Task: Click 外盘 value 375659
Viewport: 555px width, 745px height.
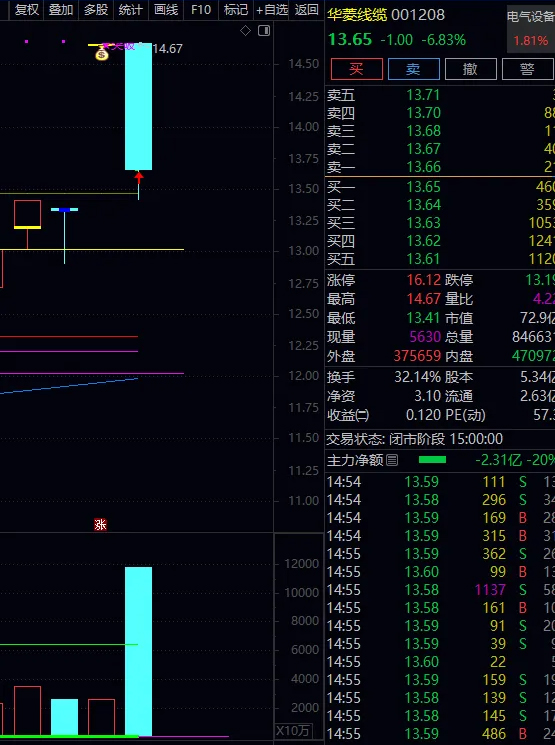Action: click(x=417, y=356)
